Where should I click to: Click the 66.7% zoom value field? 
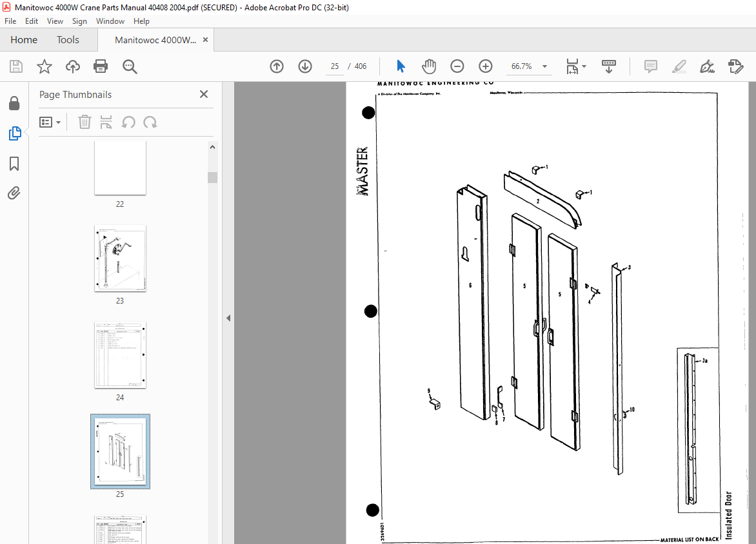click(522, 66)
